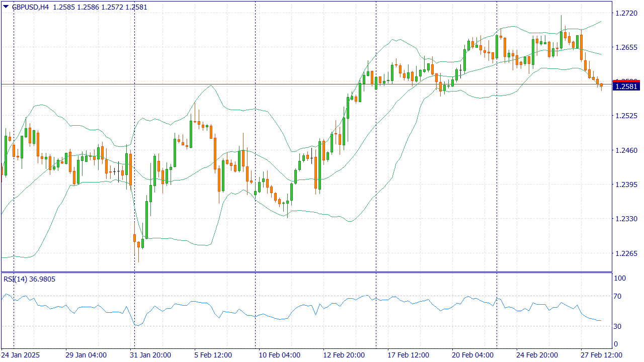Image resolution: width=644 pixels, height=362 pixels.
Task: Click price scale value 1.2265
Action: click(x=626, y=253)
